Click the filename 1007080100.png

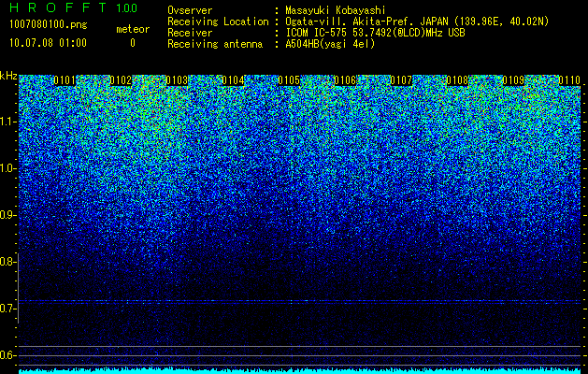49,25
